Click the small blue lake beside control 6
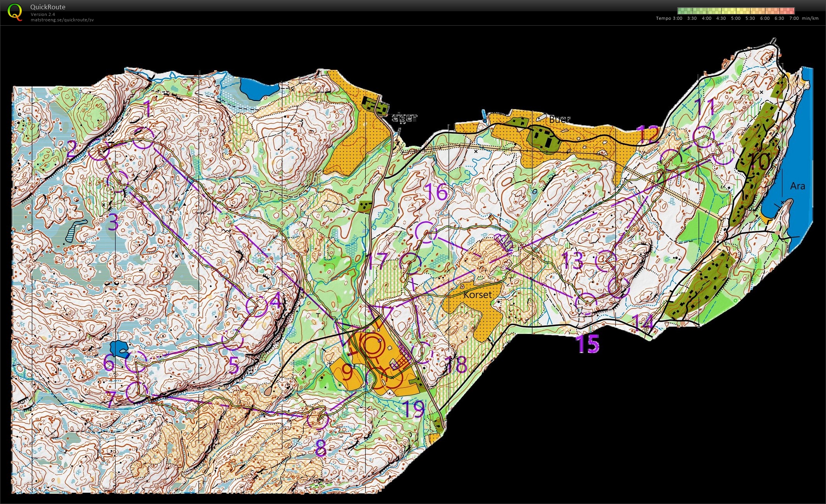The image size is (826, 504). (x=119, y=349)
